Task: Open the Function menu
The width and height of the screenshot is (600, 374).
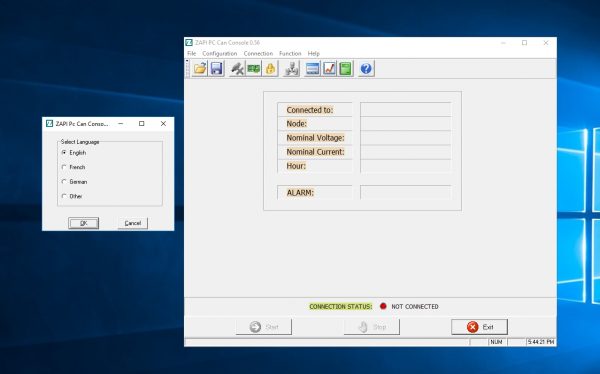Action: (x=290, y=54)
